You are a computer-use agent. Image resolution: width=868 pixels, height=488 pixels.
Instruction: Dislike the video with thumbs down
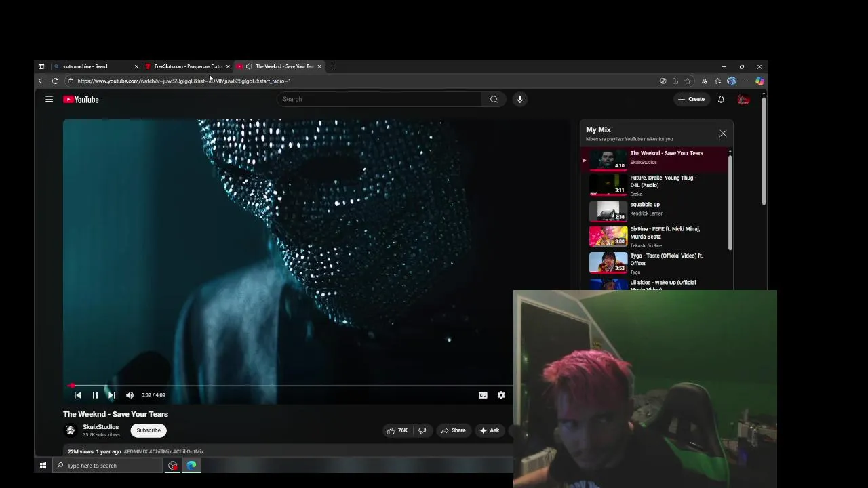point(422,430)
